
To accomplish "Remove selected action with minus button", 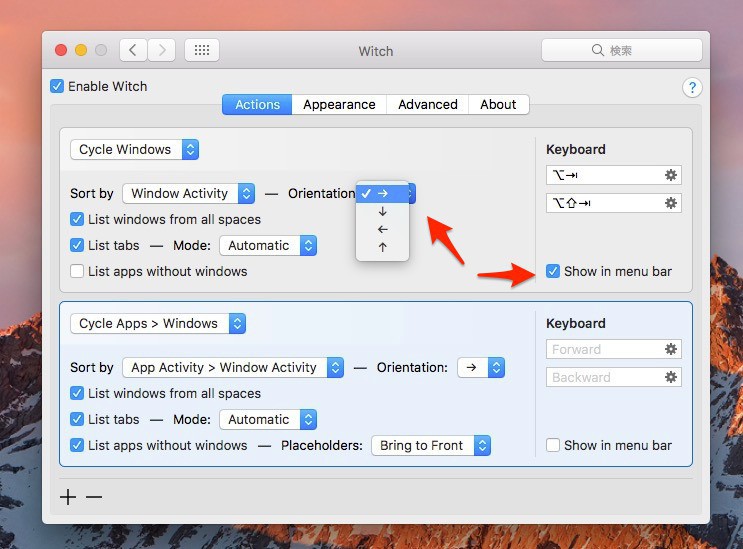I will click(x=94, y=497).
